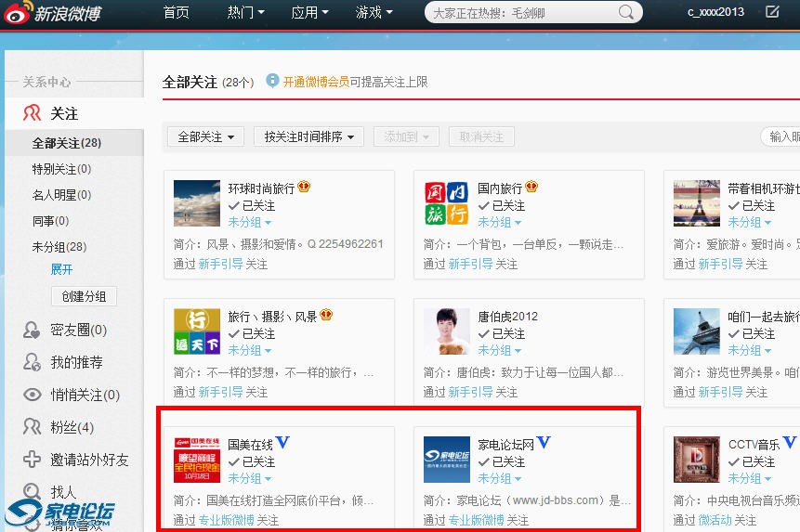Click the search magnifier icon
Viewport: 800px width, 532px height.
pos(626,12)
